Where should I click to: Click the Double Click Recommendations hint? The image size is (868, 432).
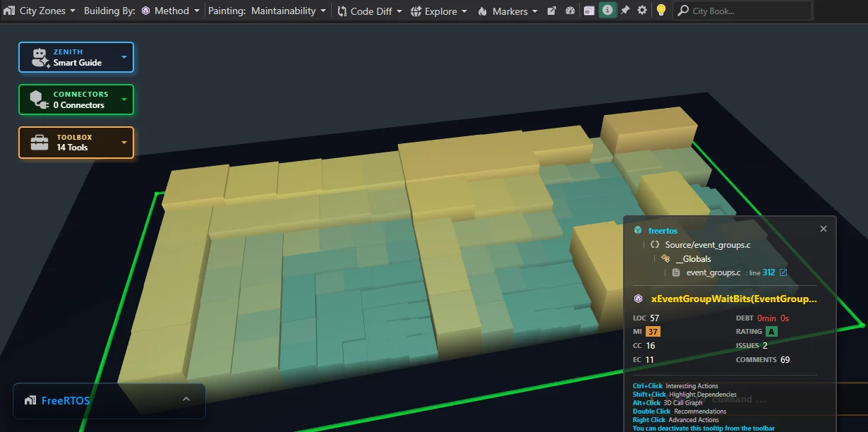click(x=680, y=412)
